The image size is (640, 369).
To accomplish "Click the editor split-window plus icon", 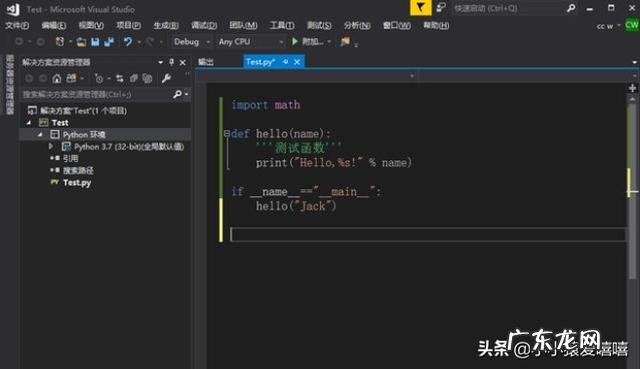I will point(632,88).
